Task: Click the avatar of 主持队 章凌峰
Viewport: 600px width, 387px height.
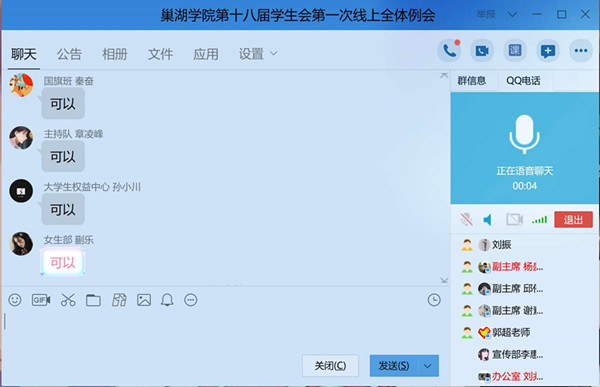Action: [21, 138]
